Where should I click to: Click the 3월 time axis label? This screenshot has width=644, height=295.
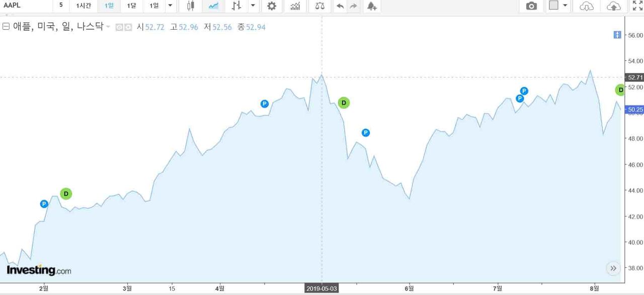tap(127, 288)
